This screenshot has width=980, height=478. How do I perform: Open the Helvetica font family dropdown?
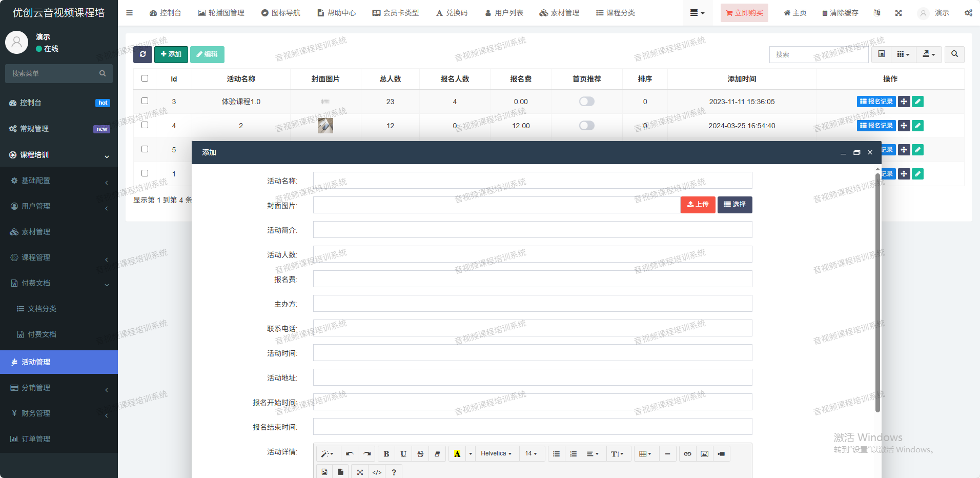496,454
